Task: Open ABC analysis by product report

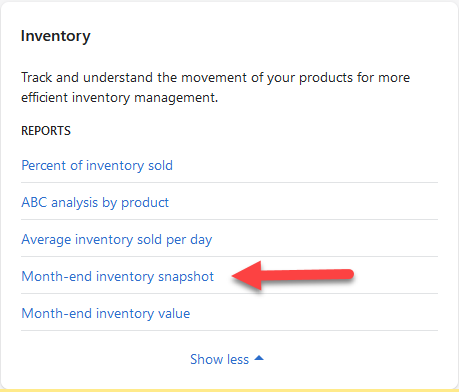Action: click(x=95, y=203)
